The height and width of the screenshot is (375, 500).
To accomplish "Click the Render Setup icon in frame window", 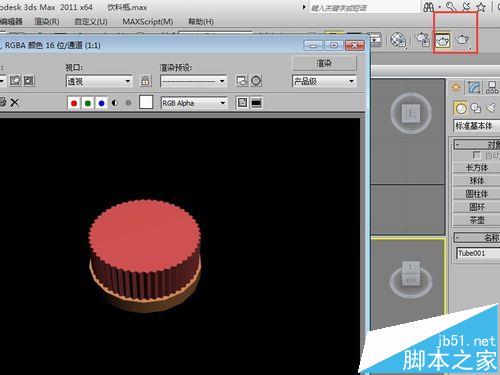I will click(x=242, y=81).
